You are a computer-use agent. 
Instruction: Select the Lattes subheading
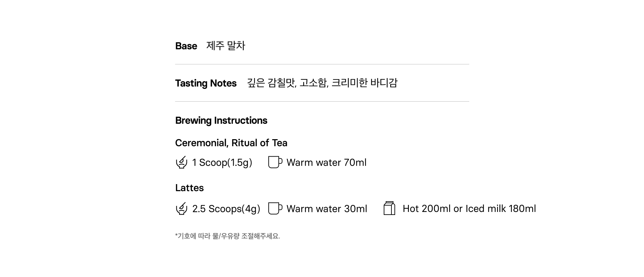tap(189, 188)
